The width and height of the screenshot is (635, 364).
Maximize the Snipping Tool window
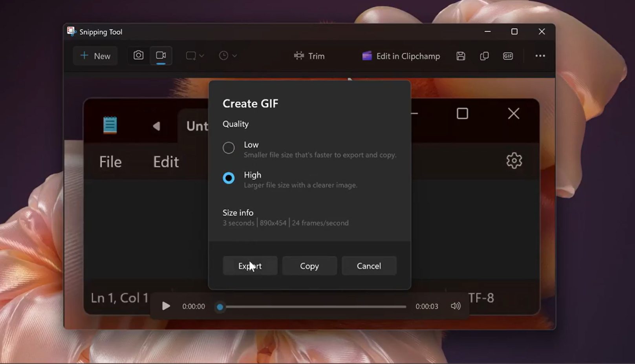(514, 31)
